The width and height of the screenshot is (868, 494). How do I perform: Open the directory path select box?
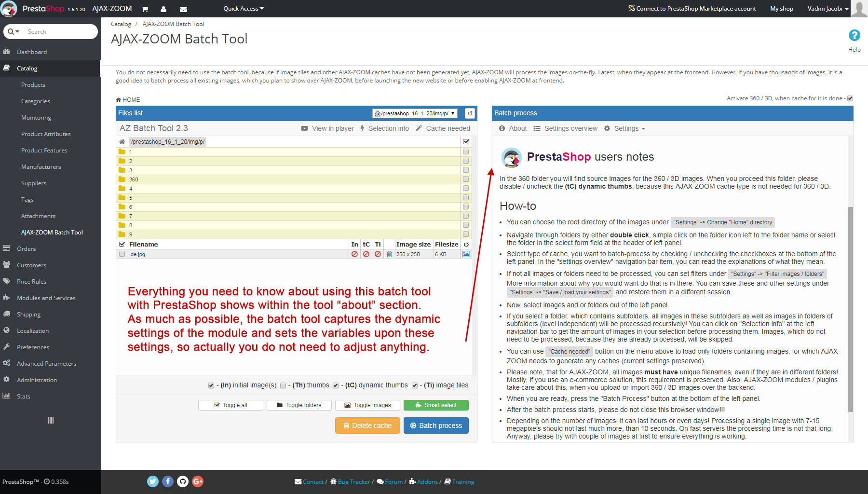(x=415, y=113)
